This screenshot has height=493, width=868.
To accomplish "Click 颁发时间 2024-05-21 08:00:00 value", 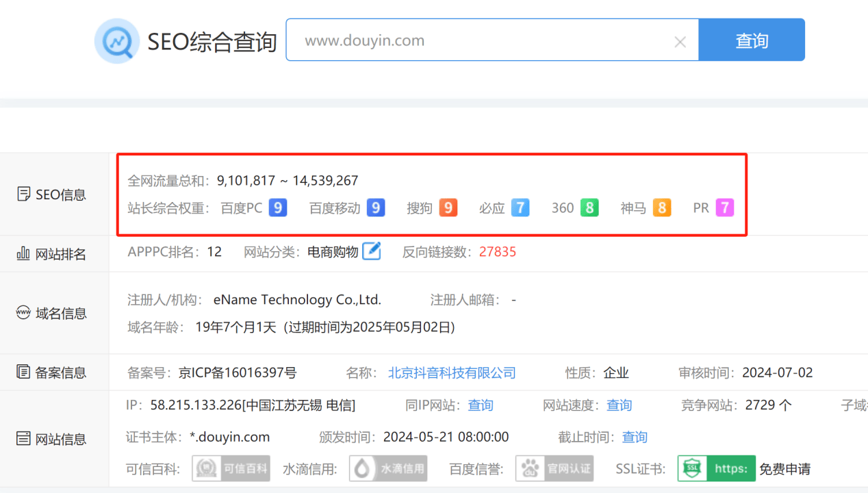I will click(x=446, y=437).
